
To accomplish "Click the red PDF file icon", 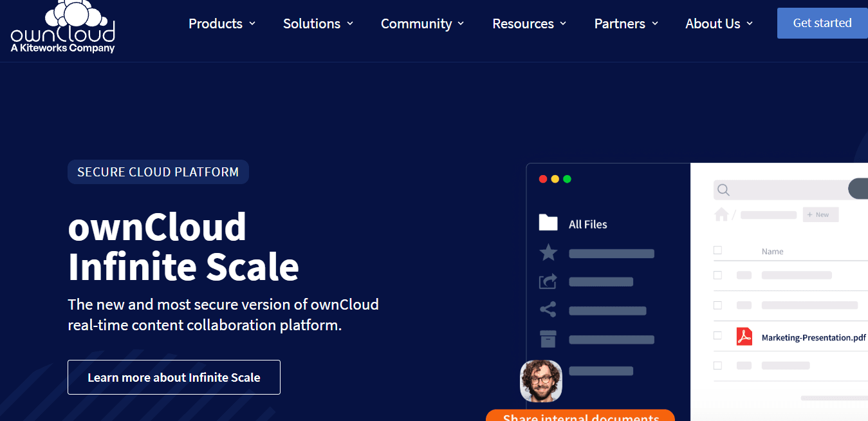I will (x=744, y=337).
